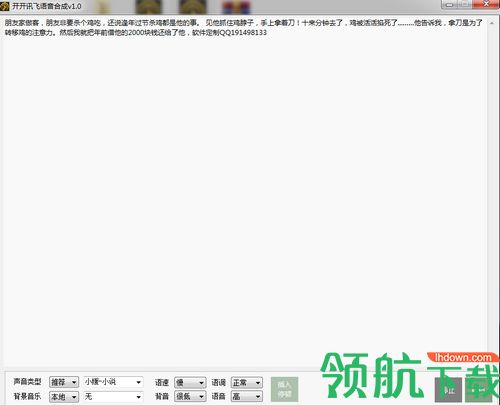Click the green 插入停顿 button
This screenshot has width=500, height=405.
tap(284, 389)
